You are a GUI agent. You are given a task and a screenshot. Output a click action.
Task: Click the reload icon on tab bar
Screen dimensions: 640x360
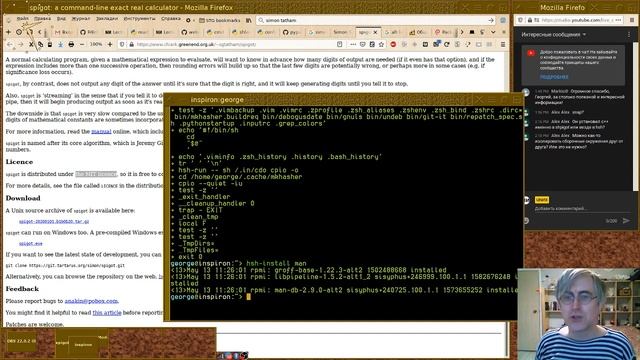[x=30, y=32]
